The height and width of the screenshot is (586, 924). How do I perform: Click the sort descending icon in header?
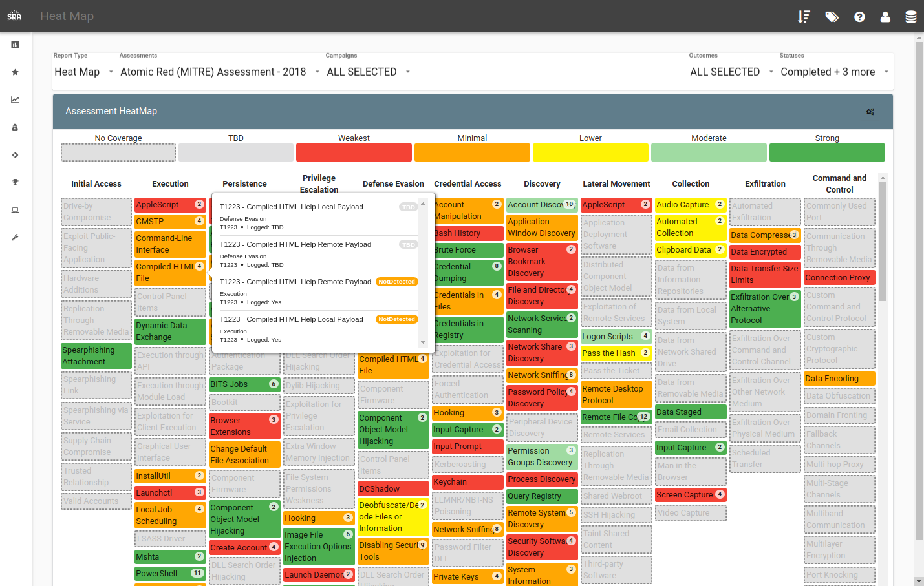pyautogui.click(x=804, y=17)
